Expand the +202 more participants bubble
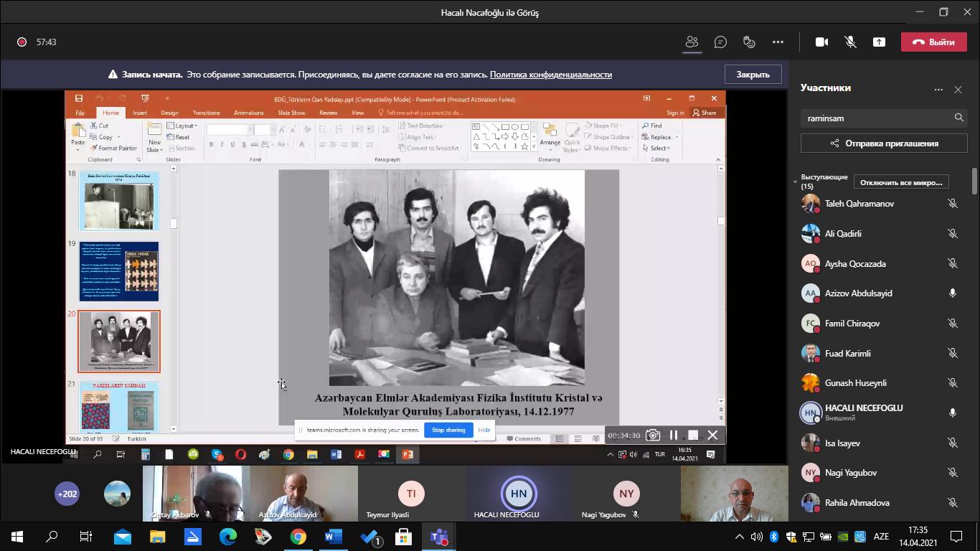980x551 pixels. click(x=67, y=494)
